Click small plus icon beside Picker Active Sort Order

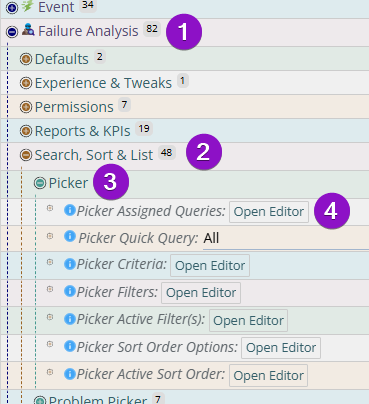click(50, 372)
